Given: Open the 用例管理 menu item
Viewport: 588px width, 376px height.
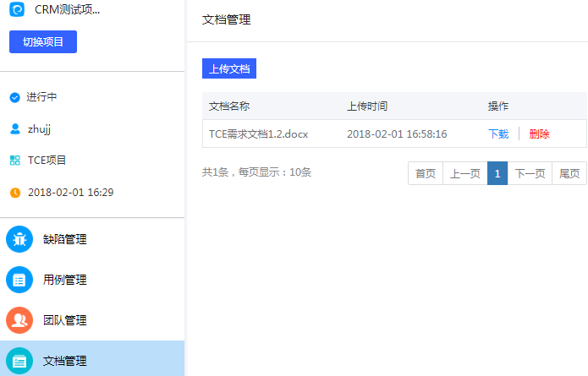Looking at the screenshot, I should 65,280.
